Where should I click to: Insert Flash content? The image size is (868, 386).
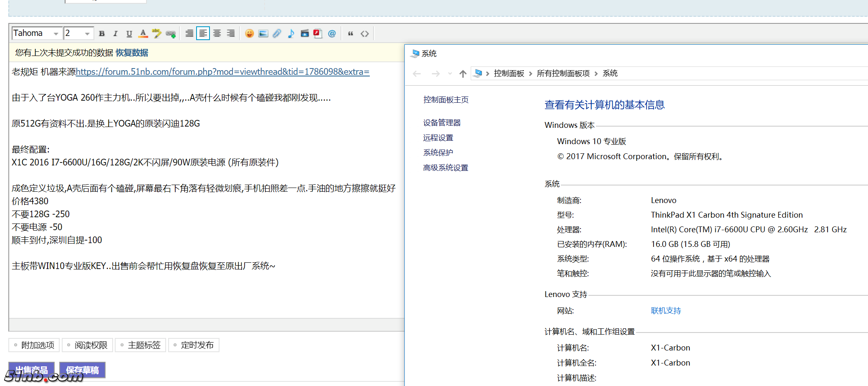click(318, 33)
